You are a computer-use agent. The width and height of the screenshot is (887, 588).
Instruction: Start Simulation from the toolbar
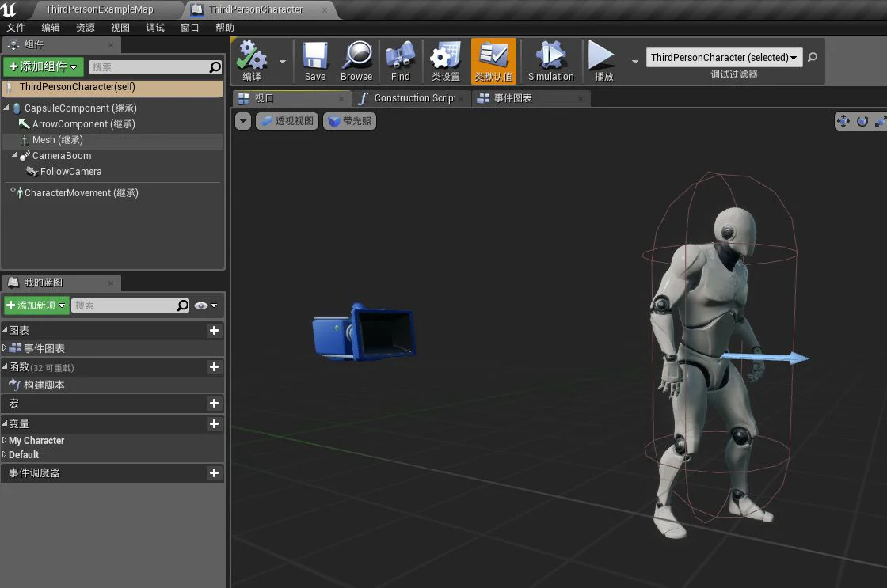click(551, 61)
